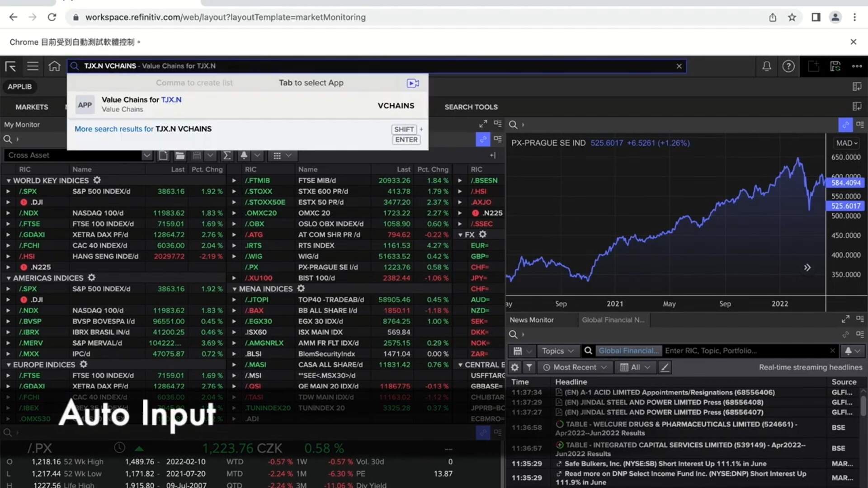Screen dimensions: 868x488
Task: Click the open folder icon in the monitor toolbar
Action: [x=180, y=155]
